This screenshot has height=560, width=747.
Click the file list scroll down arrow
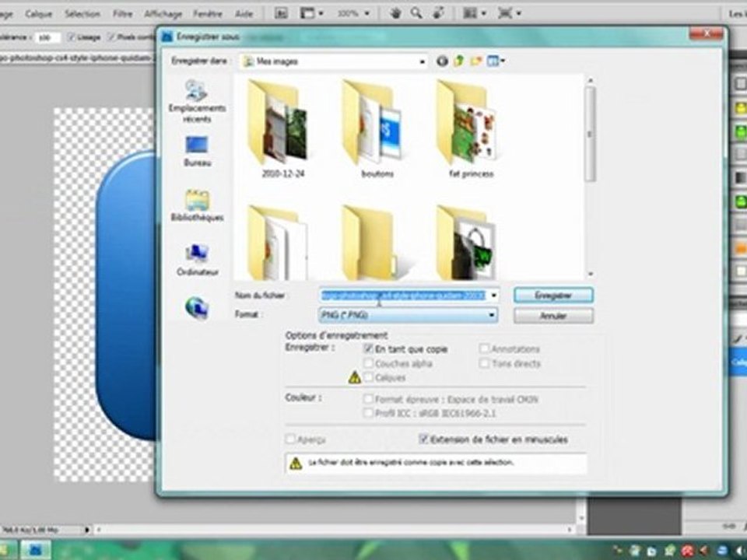591,275
